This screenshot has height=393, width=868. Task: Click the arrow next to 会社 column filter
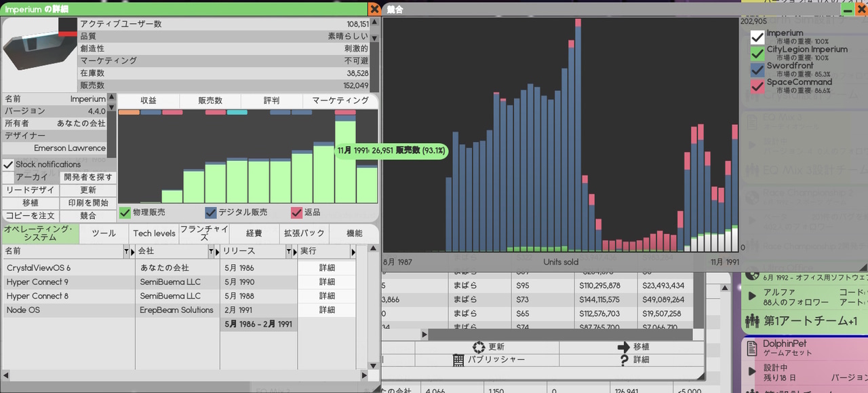[x=216, y=252]
